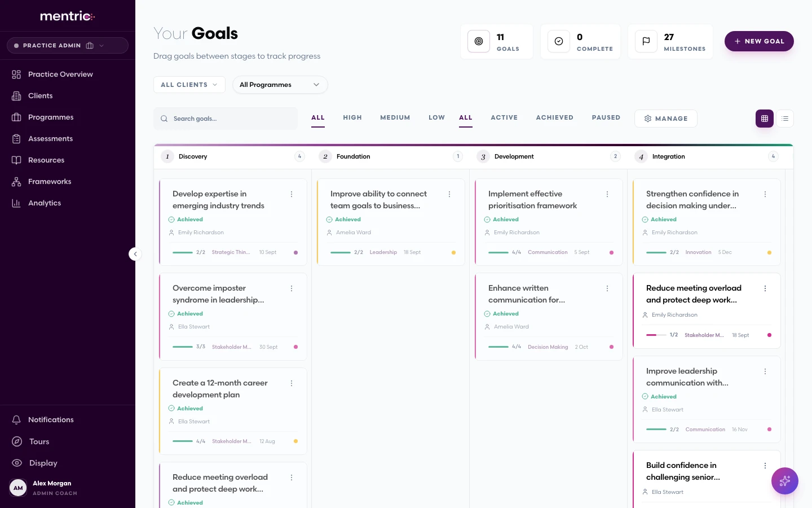Image resolution: width=812 pixels, height=508 pixels.
Task: Open Assessments clipboard icon
Action: coord(16,139)
